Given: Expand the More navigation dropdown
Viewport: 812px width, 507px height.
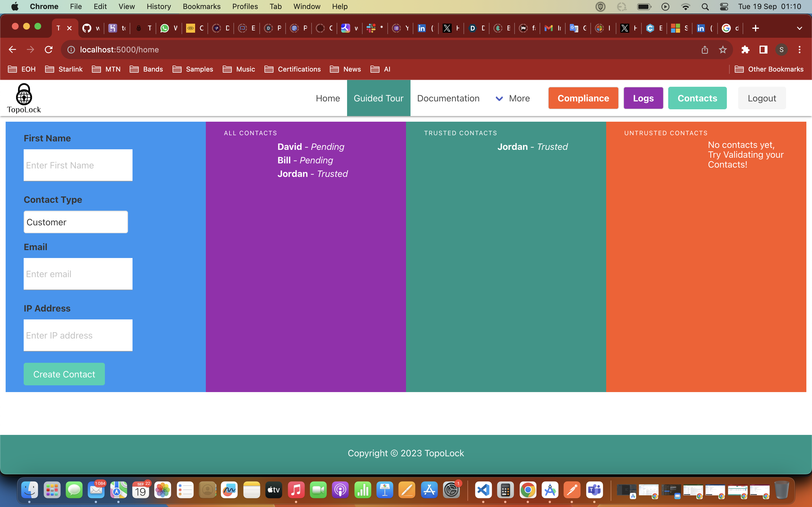Looking at the screenshot, I should [x=513, y=98].
